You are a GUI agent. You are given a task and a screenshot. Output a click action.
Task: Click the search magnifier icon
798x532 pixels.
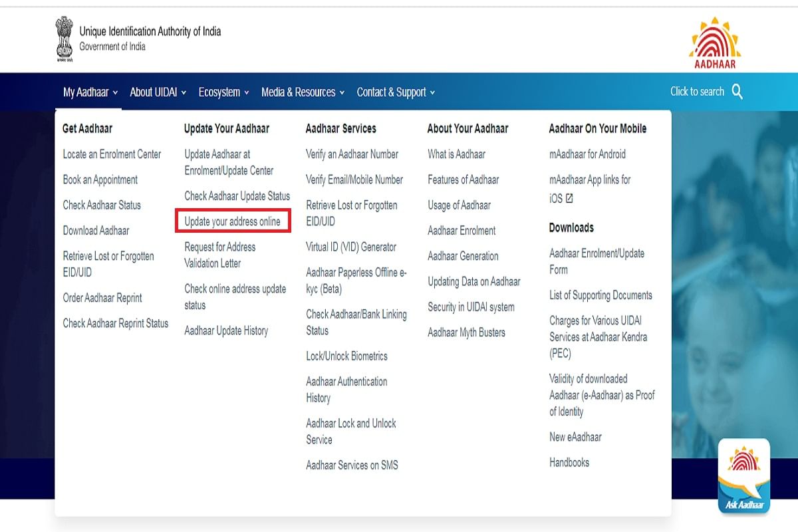(x=737, y=92)
